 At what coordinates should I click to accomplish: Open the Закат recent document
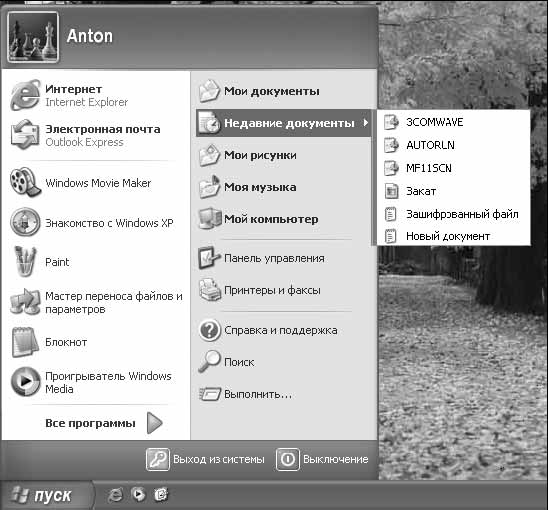click(454, 191)
